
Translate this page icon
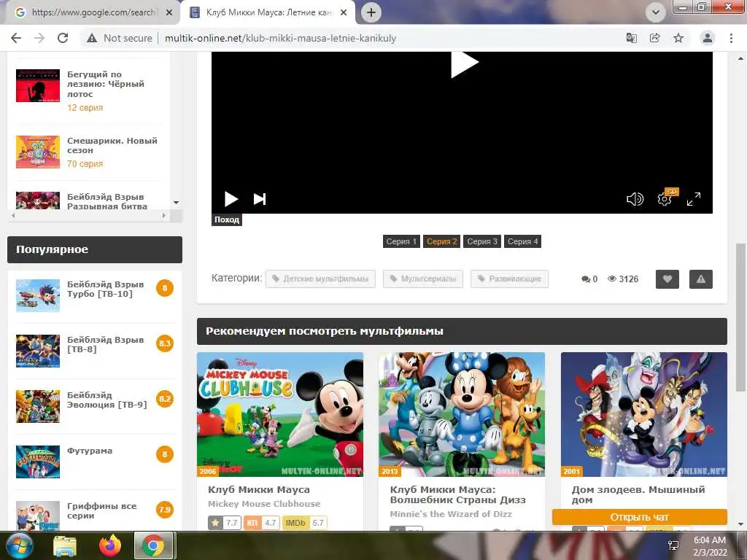point(632,38)
